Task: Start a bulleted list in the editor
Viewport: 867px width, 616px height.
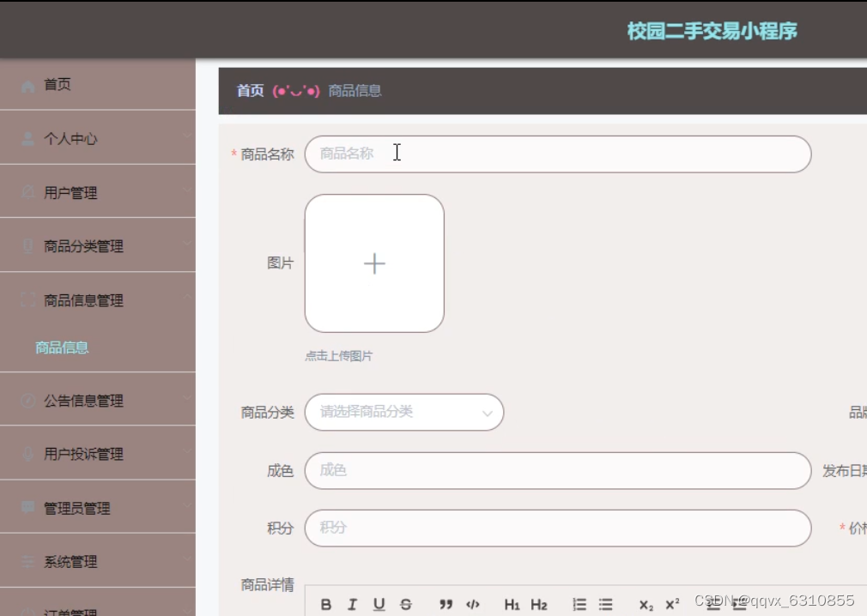Action: 605,604
